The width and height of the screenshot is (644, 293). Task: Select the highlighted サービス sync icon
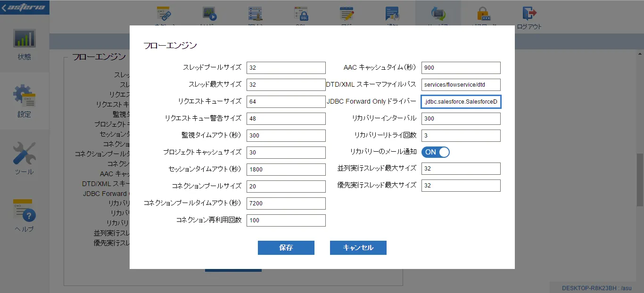[438, 14]
